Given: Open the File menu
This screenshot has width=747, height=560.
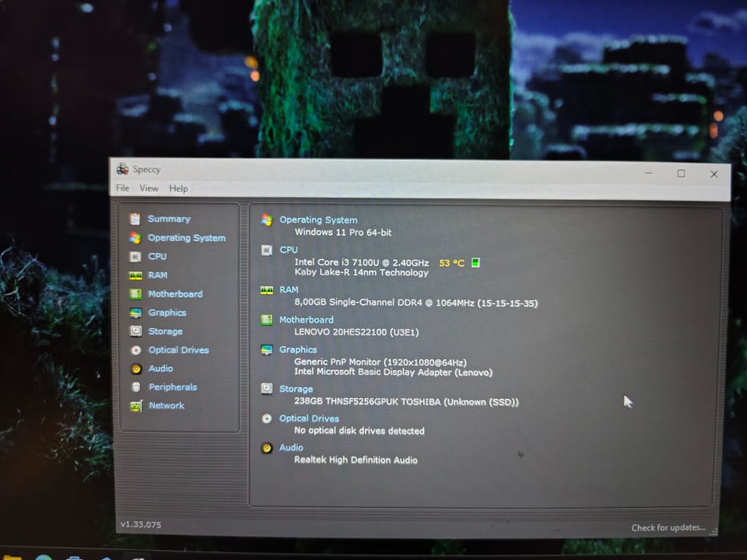Looking at the screenshot, I should pyautogui.click(x=122, y=188).
